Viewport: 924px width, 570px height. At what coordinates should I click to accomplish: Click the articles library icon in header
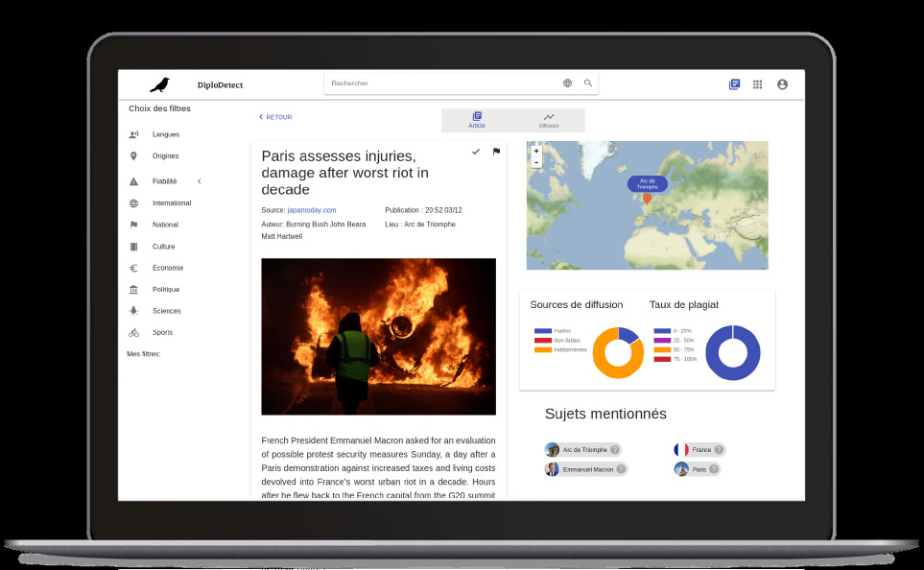[x=734, y=84]
